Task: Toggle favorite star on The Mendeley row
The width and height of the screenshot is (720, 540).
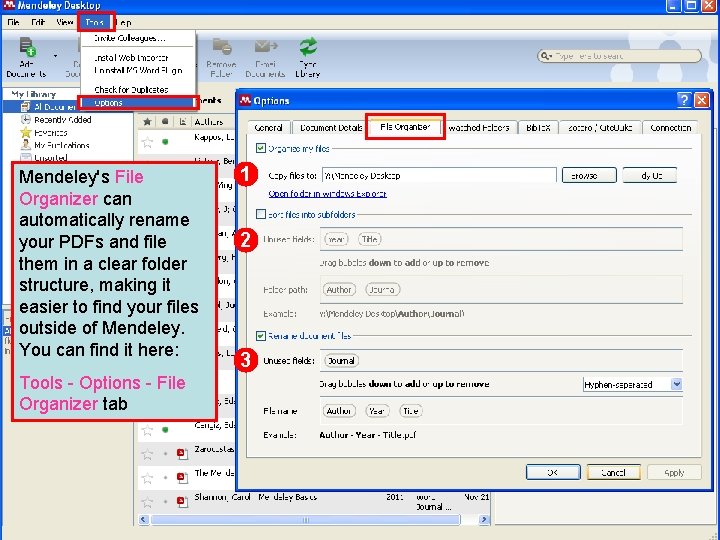Action: tap(147, 478)
